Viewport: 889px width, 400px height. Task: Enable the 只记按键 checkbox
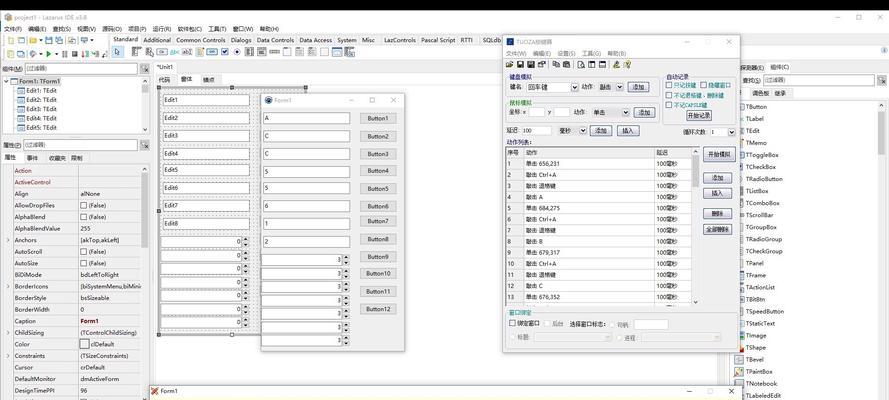pyautogui.click(x=669, y=85)
